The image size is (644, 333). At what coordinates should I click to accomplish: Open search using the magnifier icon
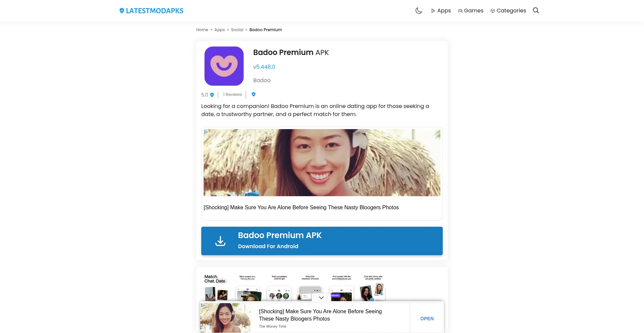536,10
